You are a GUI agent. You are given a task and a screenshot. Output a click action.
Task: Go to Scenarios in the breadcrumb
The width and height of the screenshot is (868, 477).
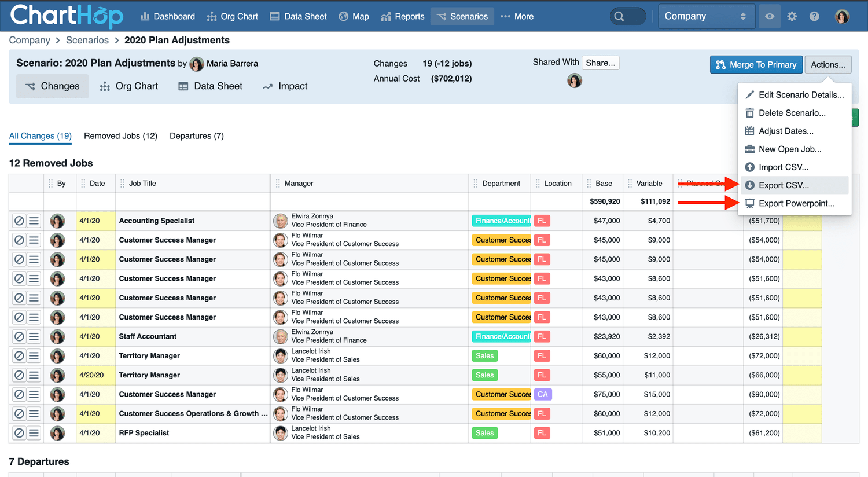(87, 40)
